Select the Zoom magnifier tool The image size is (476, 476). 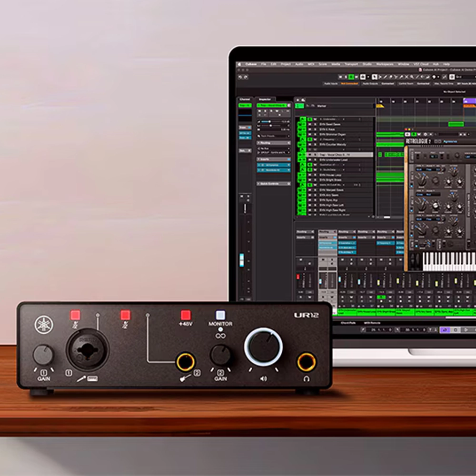coord(412,77)
